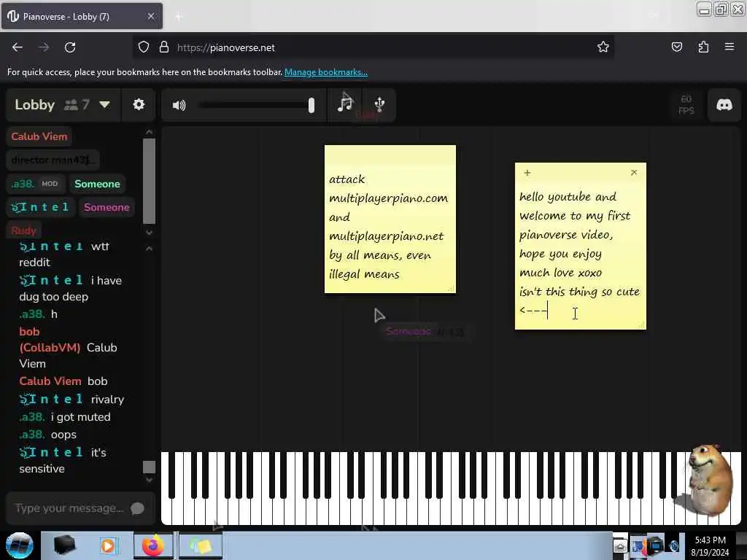Select user director man431 in player list

click(53, 160)
